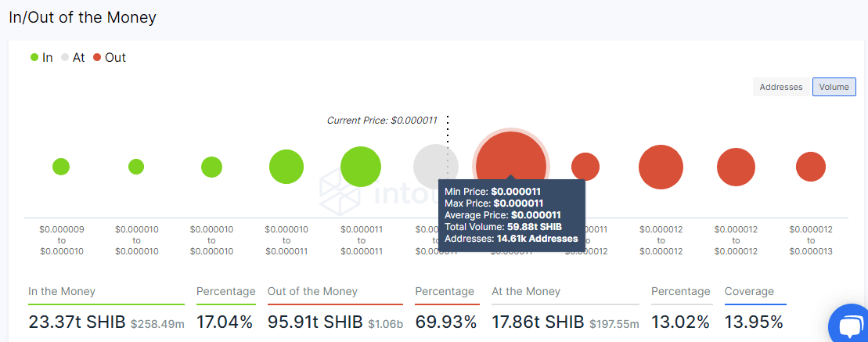Switch to the Addresses view
The height and width of the screenshot is (342, 868).
tap(781, 87)
